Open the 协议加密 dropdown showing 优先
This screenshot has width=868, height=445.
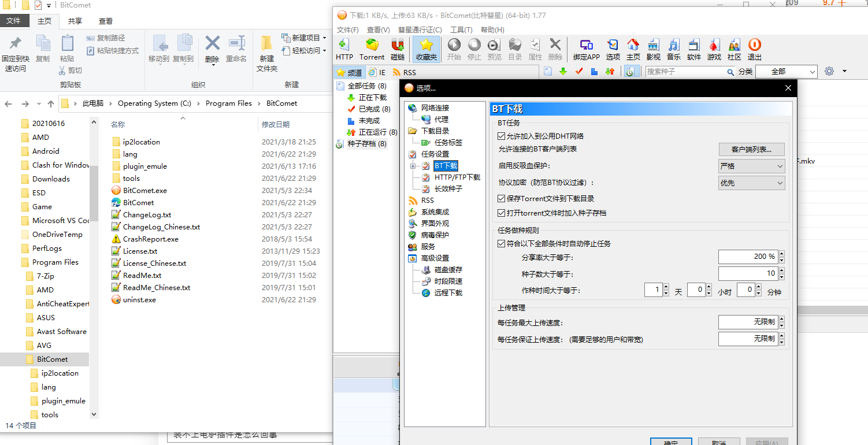[751, 183]
